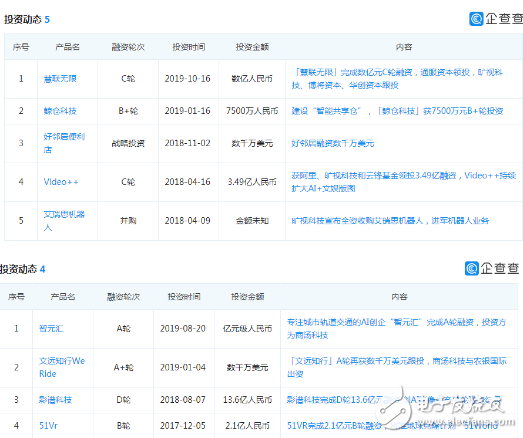523x438 pixels.
Task: Click date cell 2017-12-05
Action: (183, 426)
